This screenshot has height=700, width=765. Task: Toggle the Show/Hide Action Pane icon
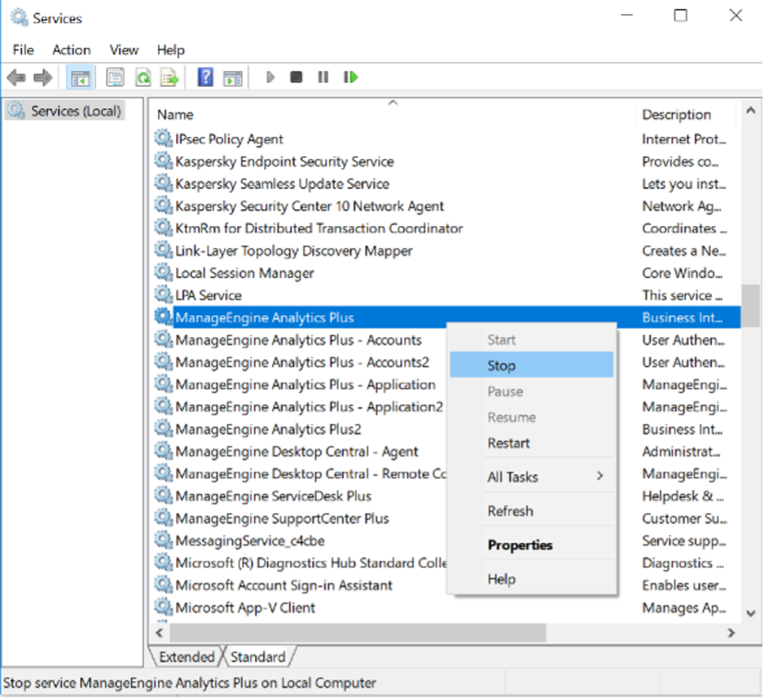232,78
